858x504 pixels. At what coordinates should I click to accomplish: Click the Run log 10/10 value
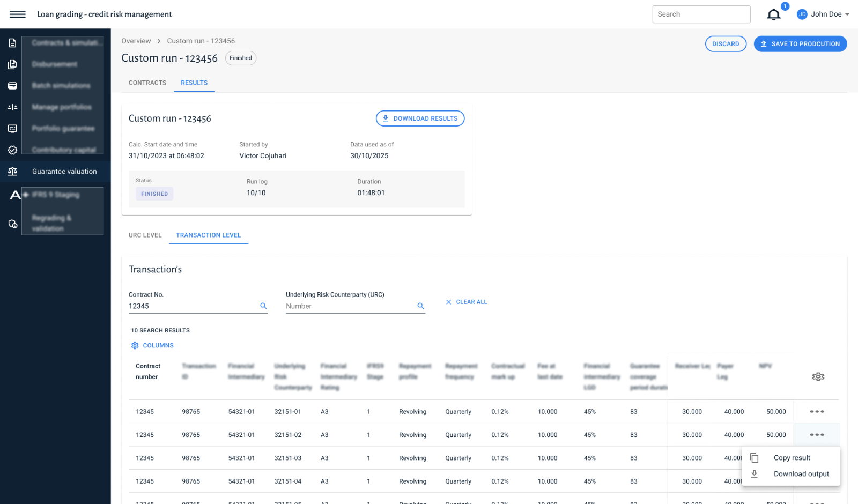(x=256, y=193)
